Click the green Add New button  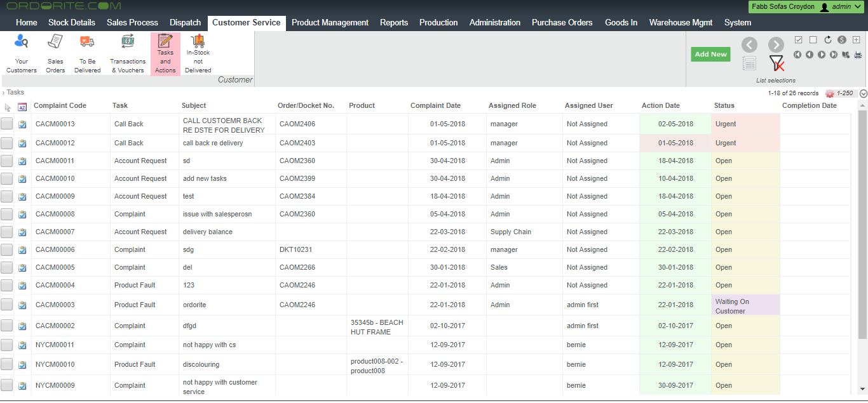(x=710, y=55)
